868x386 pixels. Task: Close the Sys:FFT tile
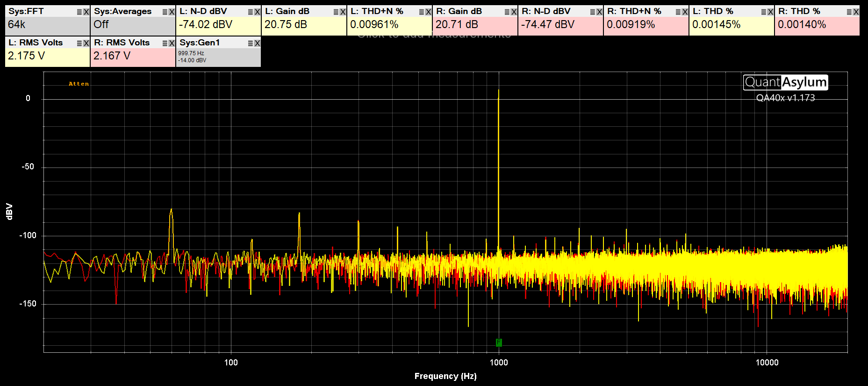86,12
